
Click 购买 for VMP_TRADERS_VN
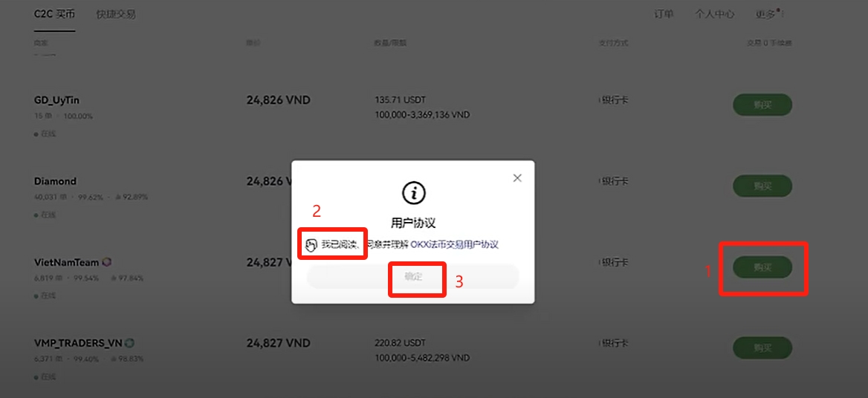pyautogui.click(x=762, y=348)
